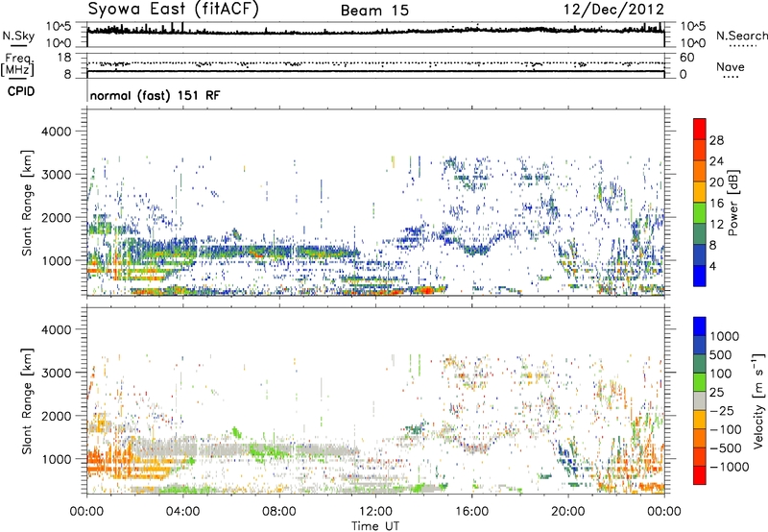768x532 pixels.
Task: Click the red bottom segment of Velocity colorbar
Action: click(700, 474)
